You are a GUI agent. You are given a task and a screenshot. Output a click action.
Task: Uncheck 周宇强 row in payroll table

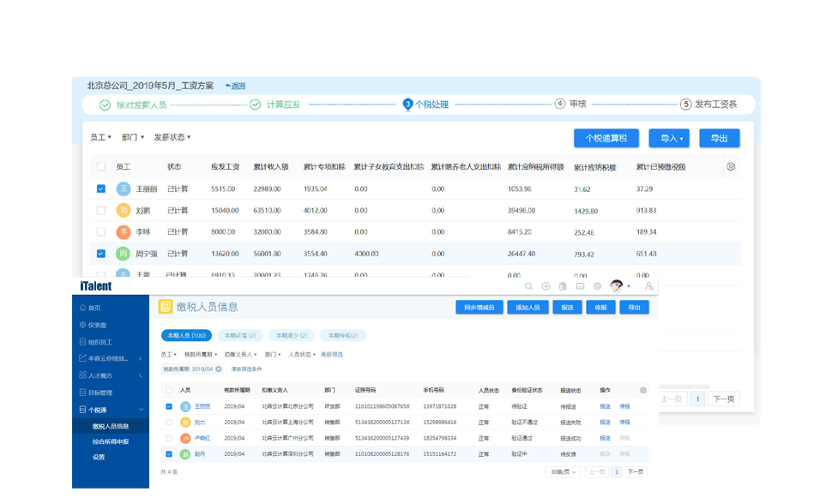[x=101, y=254]
